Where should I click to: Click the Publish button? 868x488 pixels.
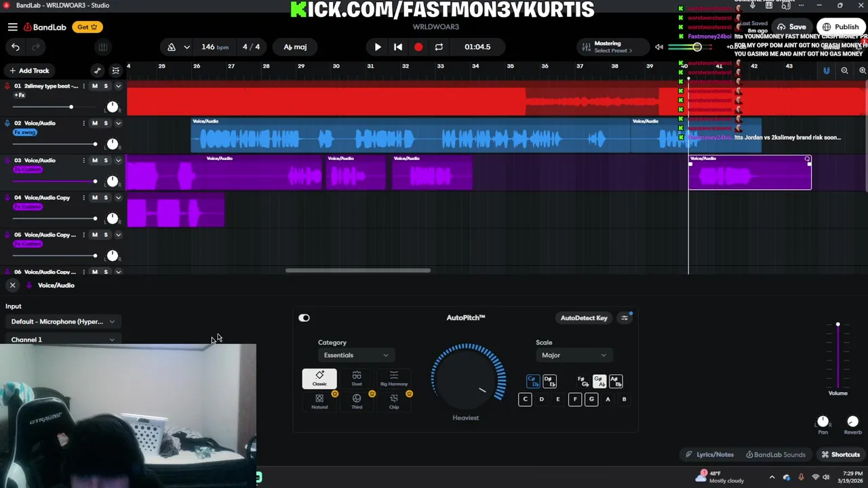pyautogui.click(x=841, y=27)
